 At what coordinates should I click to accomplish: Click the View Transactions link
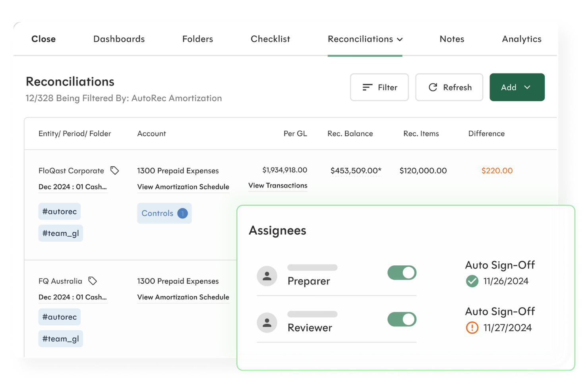pos(277,185)
